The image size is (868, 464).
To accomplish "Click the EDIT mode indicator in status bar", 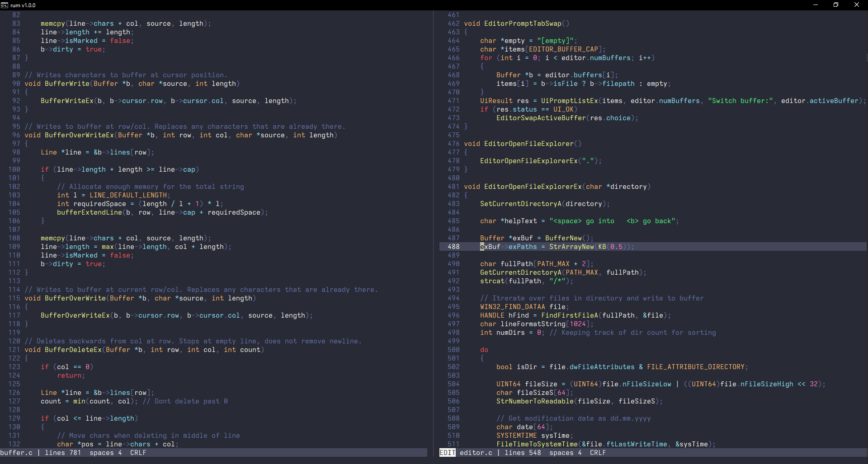I will 447,453.
